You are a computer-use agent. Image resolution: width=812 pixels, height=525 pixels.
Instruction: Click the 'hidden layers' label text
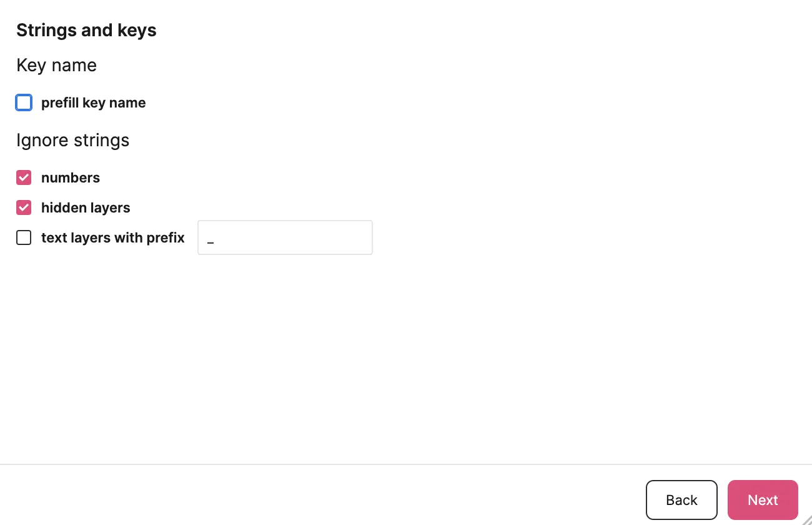pos(86,208)
